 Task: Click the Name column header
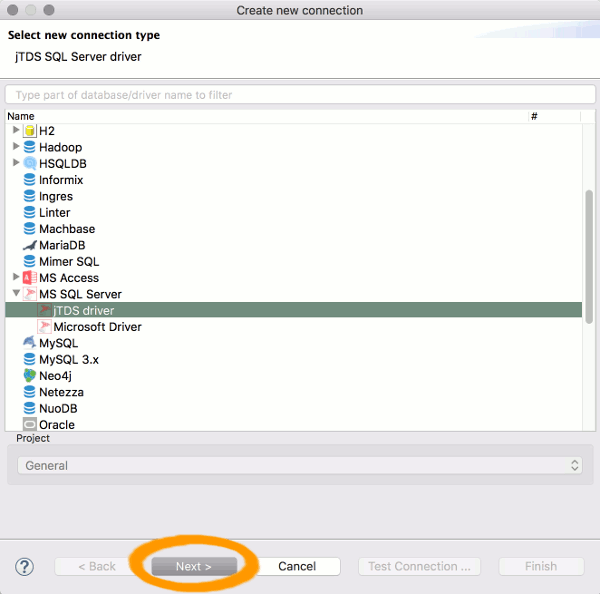tap(267, 116)
